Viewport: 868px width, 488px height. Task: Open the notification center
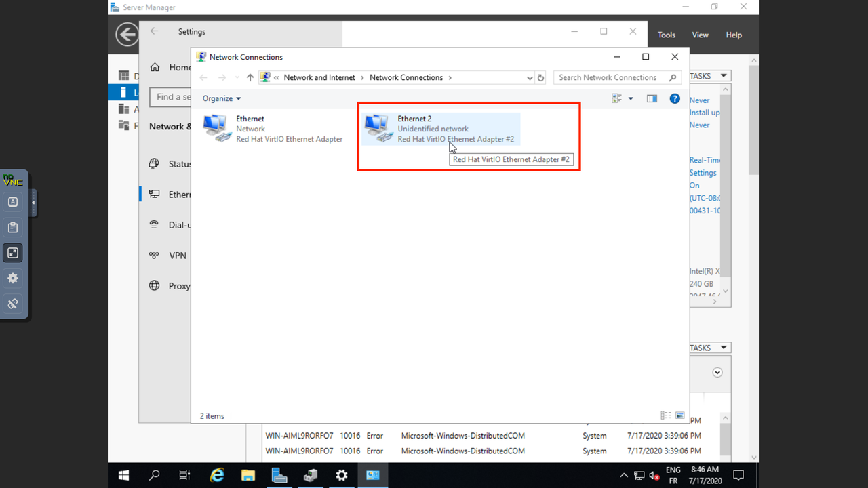(x=739, y=476)
